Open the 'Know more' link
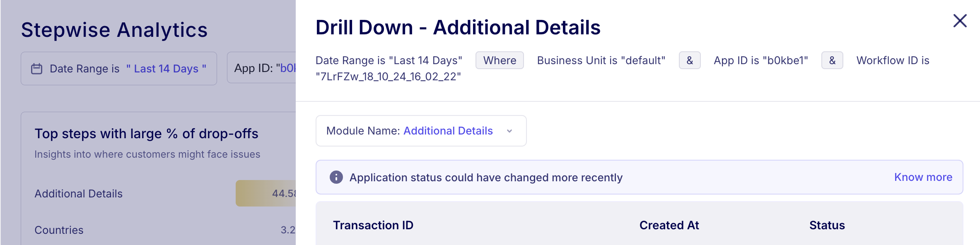Viewport: 980px width, 245px height. click(923, 177)
